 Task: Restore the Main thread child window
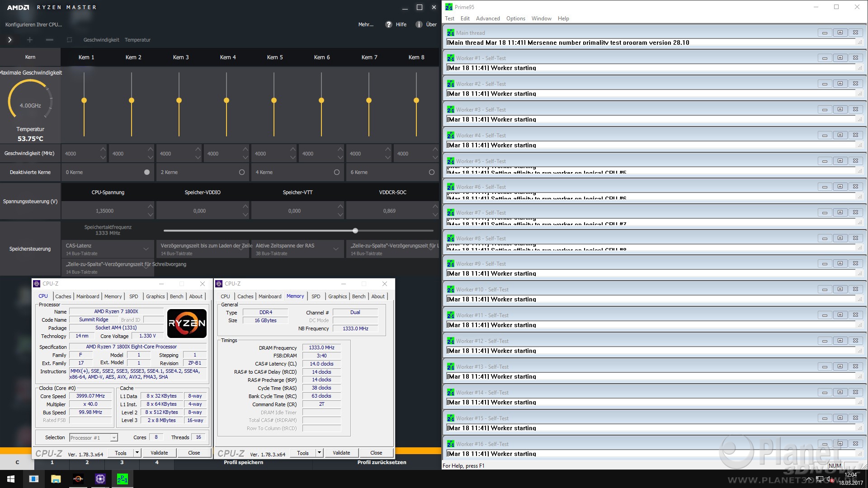pyautogui.click(x=840, y=33)
